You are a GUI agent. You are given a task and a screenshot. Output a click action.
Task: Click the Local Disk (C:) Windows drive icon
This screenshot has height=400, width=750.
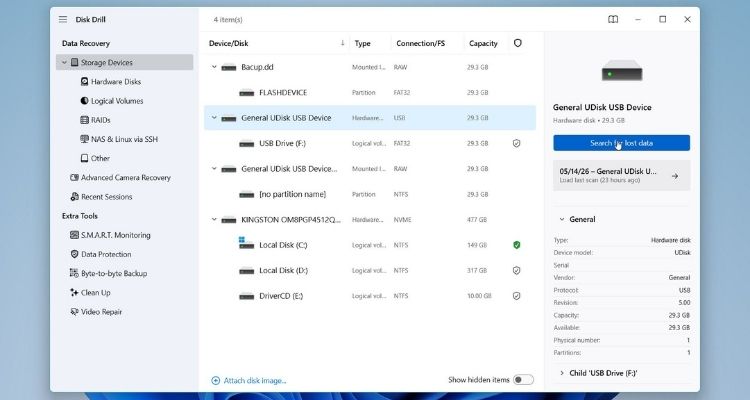246,244
